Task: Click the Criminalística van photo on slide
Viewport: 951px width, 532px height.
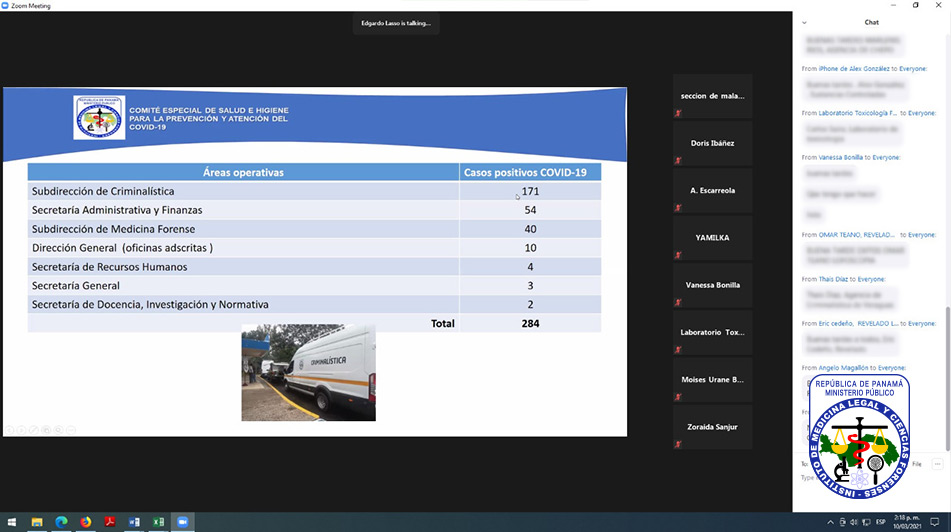Action: click(x=309, y=372)
